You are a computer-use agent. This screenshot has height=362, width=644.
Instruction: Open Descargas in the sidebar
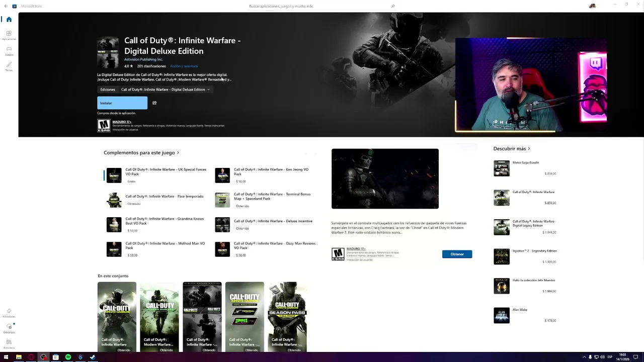point(9,328)
